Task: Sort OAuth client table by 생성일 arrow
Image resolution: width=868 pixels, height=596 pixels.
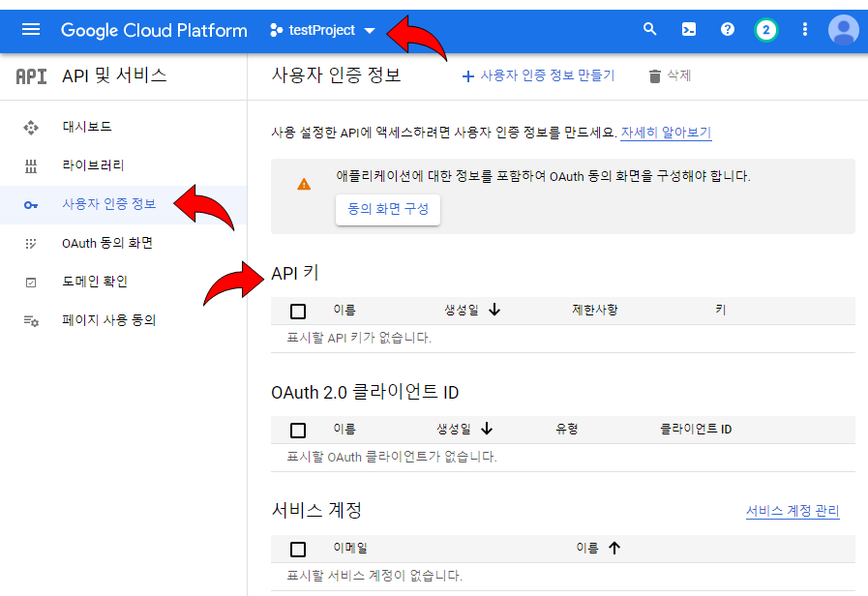Action: coord(487,429)
